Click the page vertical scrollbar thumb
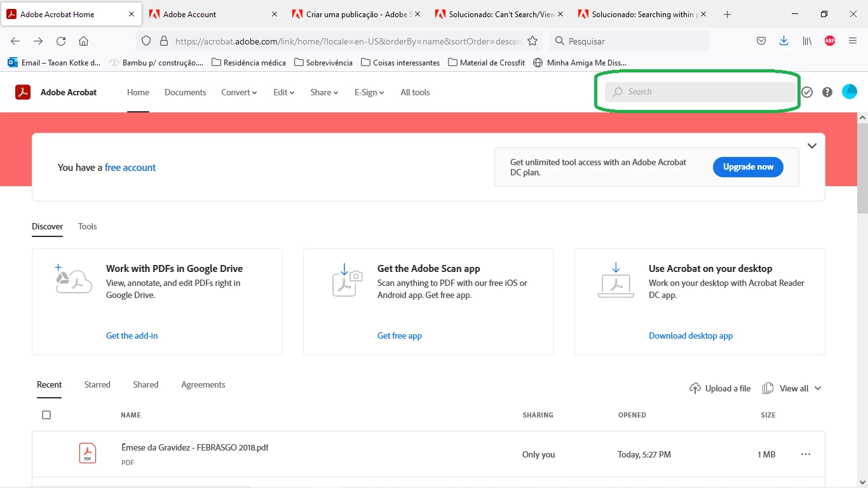 (862, 167)
